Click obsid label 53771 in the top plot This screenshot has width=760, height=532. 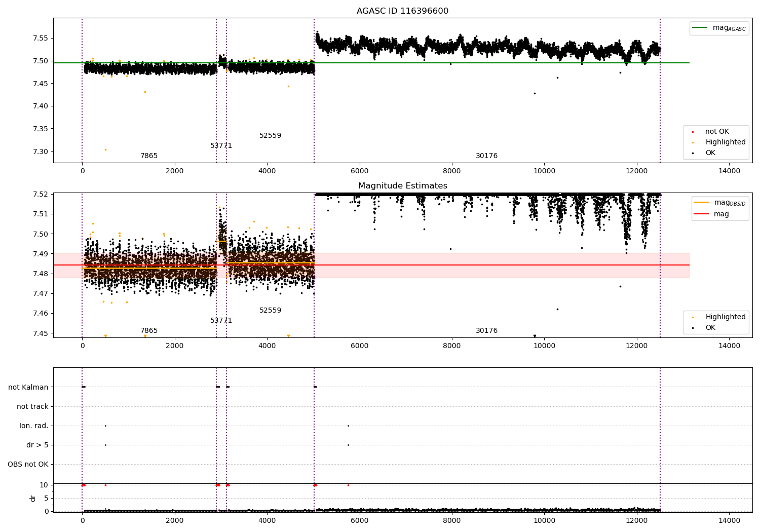coord(221,146)
